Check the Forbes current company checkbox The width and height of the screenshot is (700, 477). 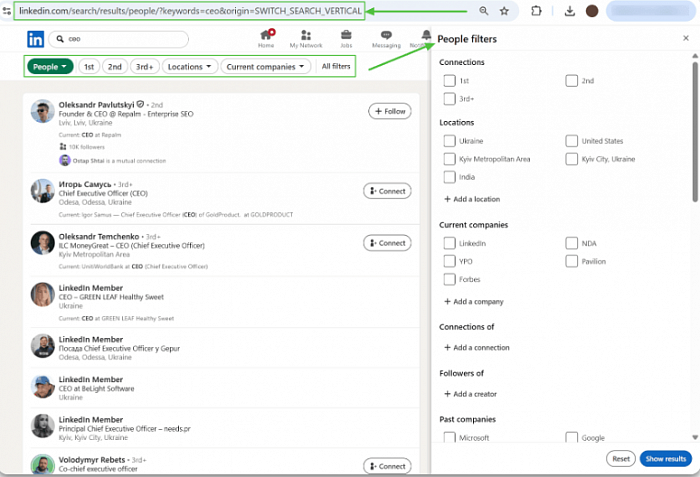pos(450,279)
